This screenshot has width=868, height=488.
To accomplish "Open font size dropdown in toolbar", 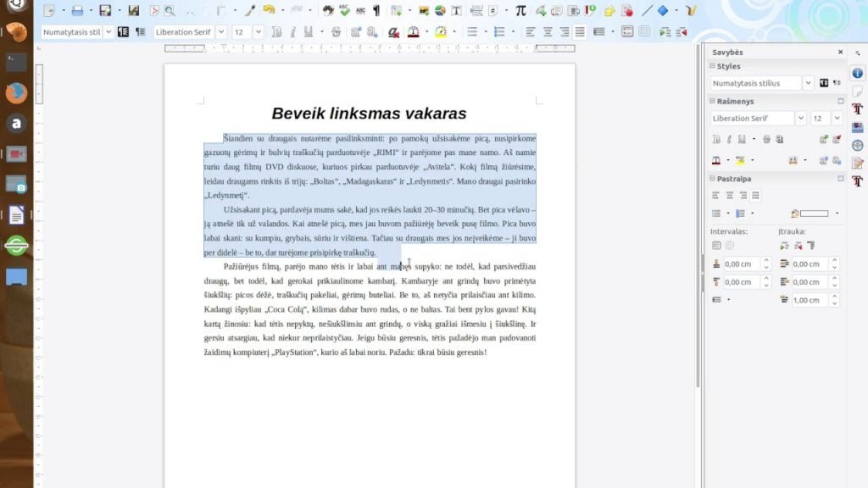I will tap(258, 32).
